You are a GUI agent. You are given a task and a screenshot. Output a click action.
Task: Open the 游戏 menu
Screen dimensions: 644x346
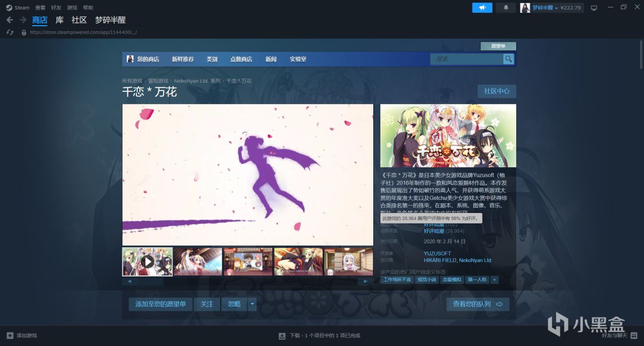[x=72, y=8]
